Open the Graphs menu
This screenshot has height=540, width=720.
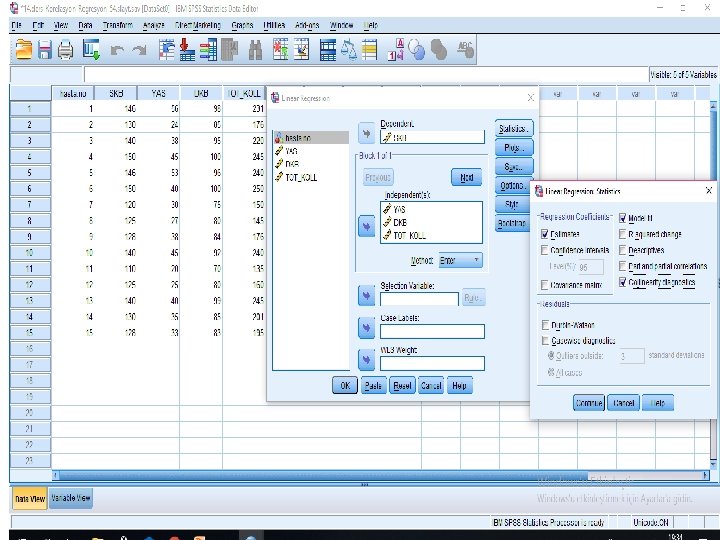[x=242, y=25]
